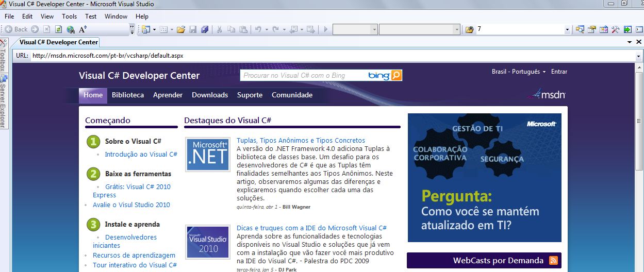Click the orange Bing search button

pyautogui.click(x=396, y=76)
